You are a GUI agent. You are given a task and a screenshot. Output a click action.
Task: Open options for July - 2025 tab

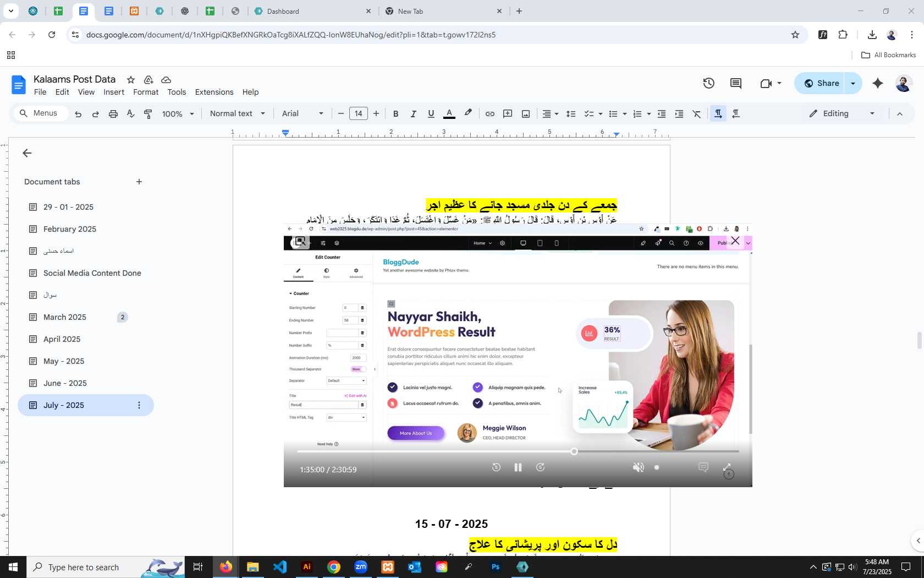(139, 405)
